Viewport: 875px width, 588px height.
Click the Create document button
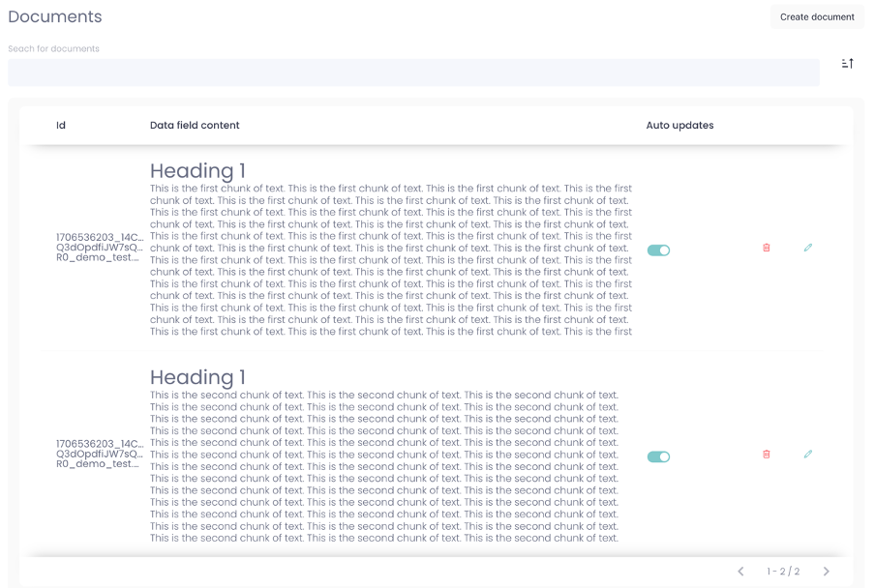(x=816, y=16)
